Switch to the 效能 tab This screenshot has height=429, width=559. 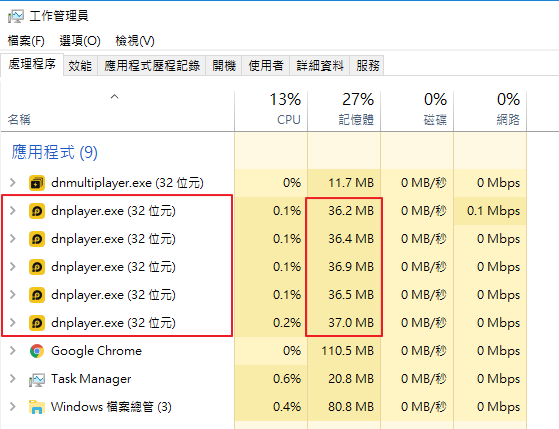coord(80,66)
